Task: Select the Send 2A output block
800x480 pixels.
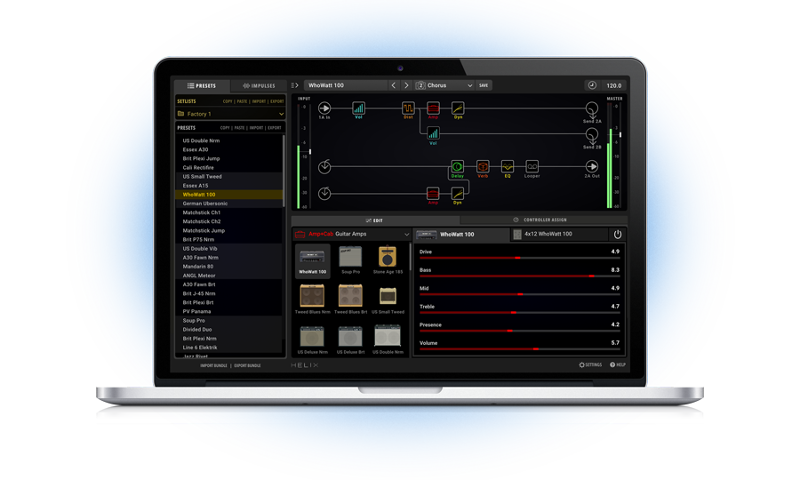Action: [592, 108]
